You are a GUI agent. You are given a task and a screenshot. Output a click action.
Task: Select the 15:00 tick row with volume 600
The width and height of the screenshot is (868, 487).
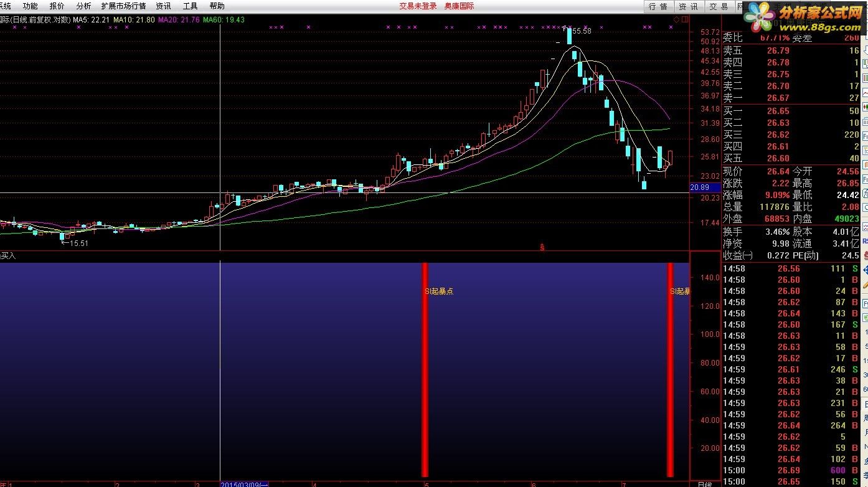[791, 470]
